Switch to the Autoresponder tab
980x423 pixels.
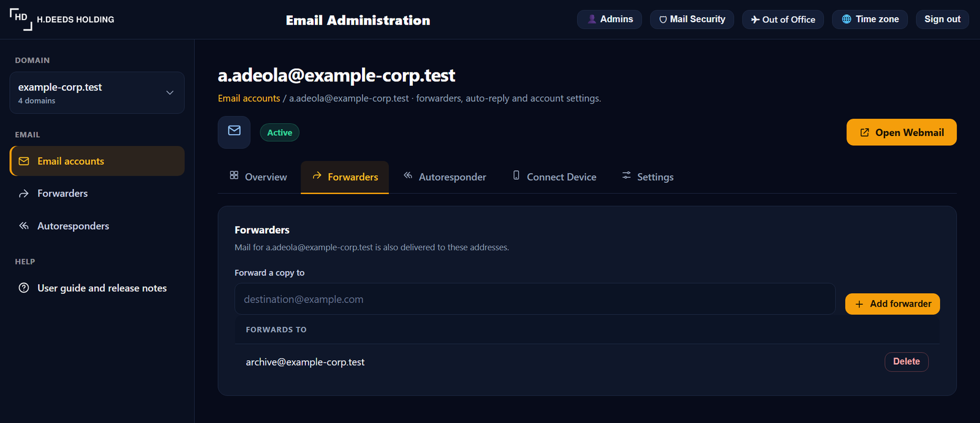point(445,177)
